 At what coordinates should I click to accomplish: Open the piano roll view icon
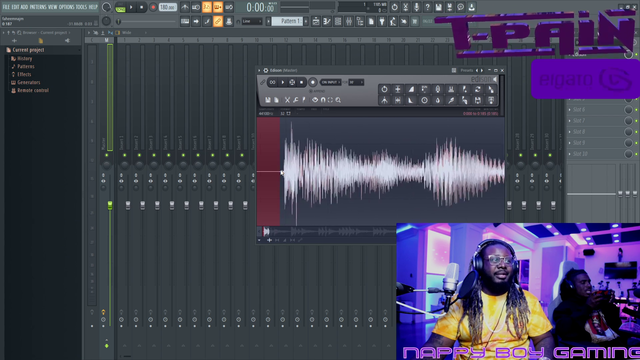click(327, 21)
